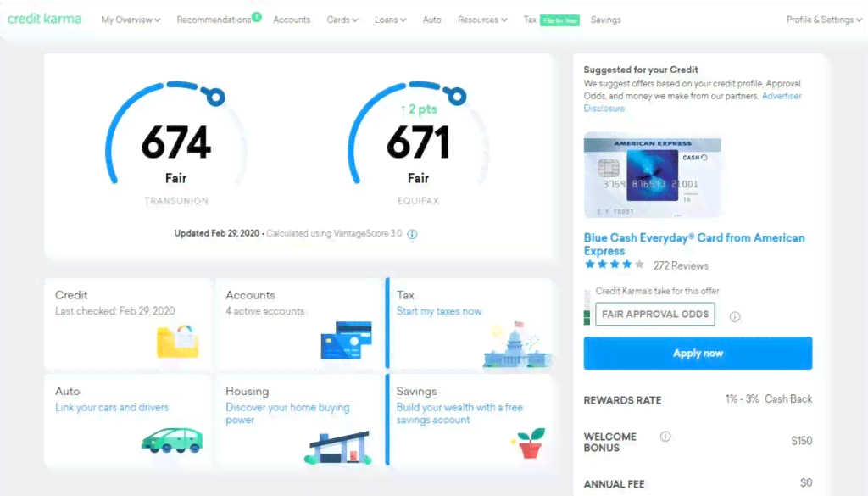This screenshot has width=868, height=496.
Task: Click the Updated Feb 29, 2020 text
Action: 216,234
